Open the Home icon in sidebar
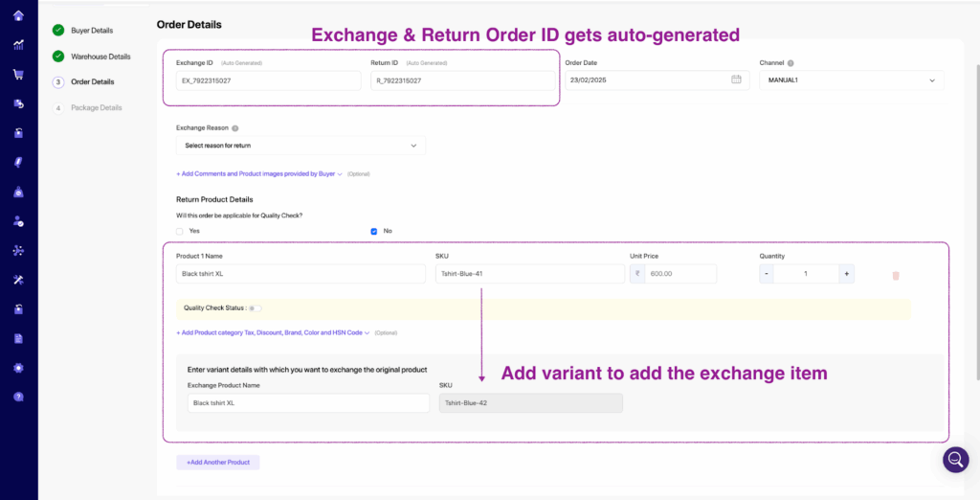This screenshot has width=980, height=500. (18, 14)
